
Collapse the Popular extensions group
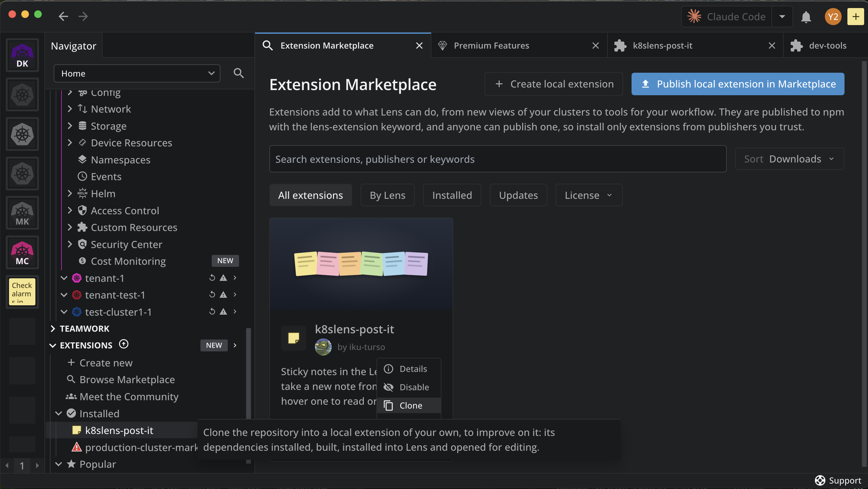click(58, 464)
